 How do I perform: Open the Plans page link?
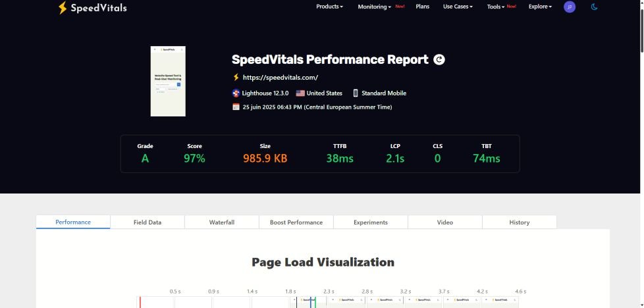coord(422,7)
